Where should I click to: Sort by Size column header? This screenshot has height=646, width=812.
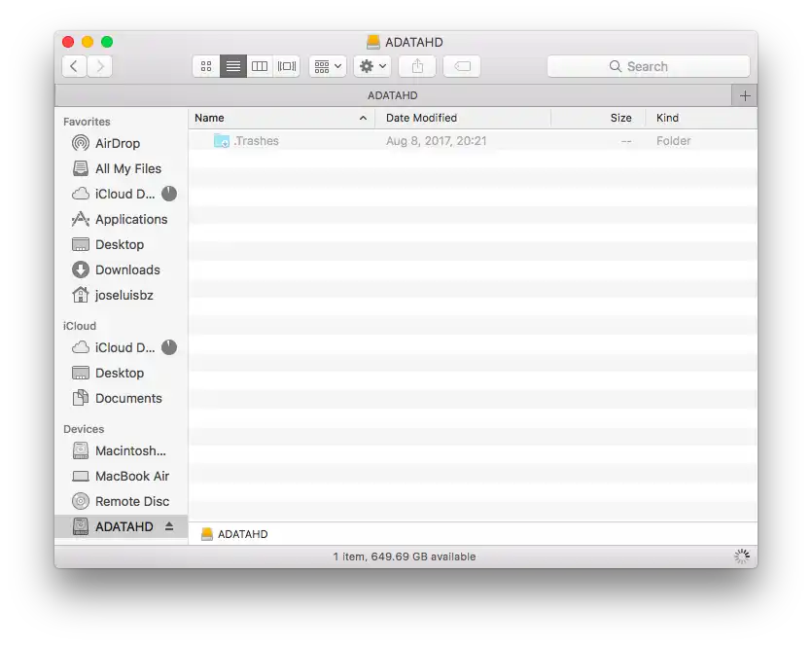click(598, 118)
